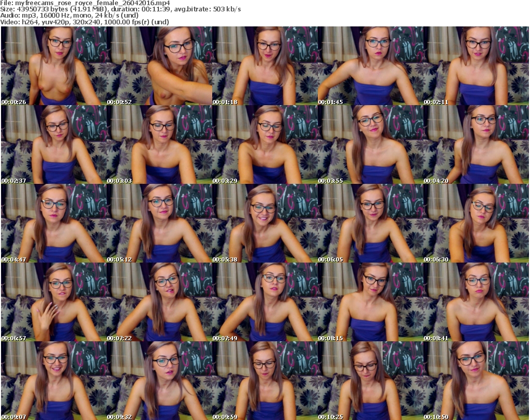Click the 00:06:05 preview frame

(x=371, y=224)
